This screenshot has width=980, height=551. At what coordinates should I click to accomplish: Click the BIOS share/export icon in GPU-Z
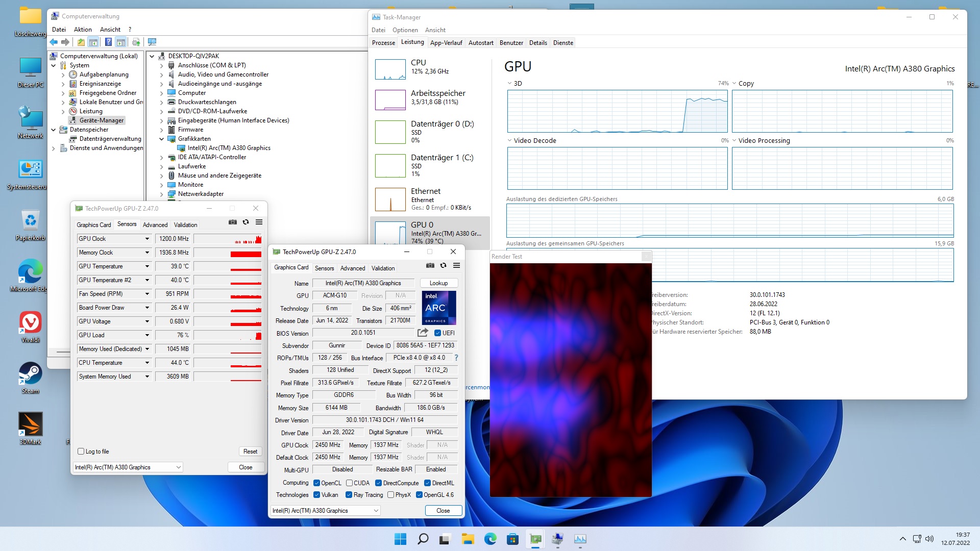click(423, 333)
